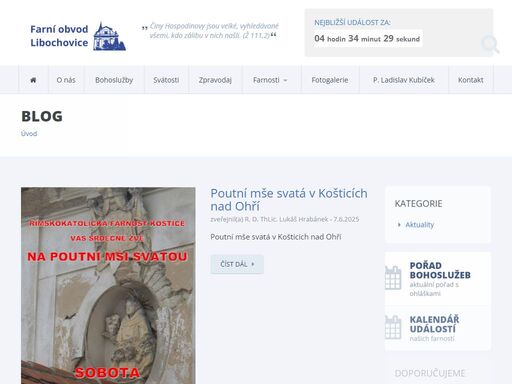Image resolution: width=512 pixels, height=384 pixels.
Task: Open article title Poutní mše svatá v Košticích
Action: (289, 200)
